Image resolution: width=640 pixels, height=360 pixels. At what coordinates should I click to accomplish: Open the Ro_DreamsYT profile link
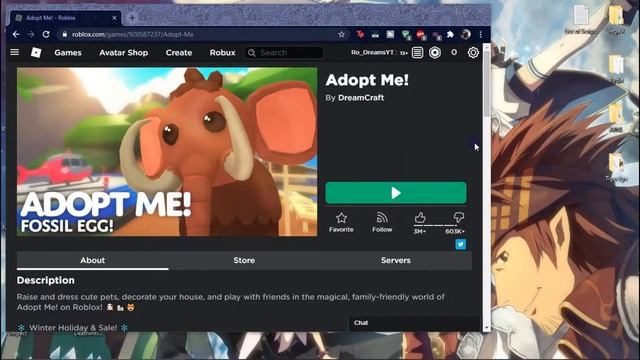[372, 52]
